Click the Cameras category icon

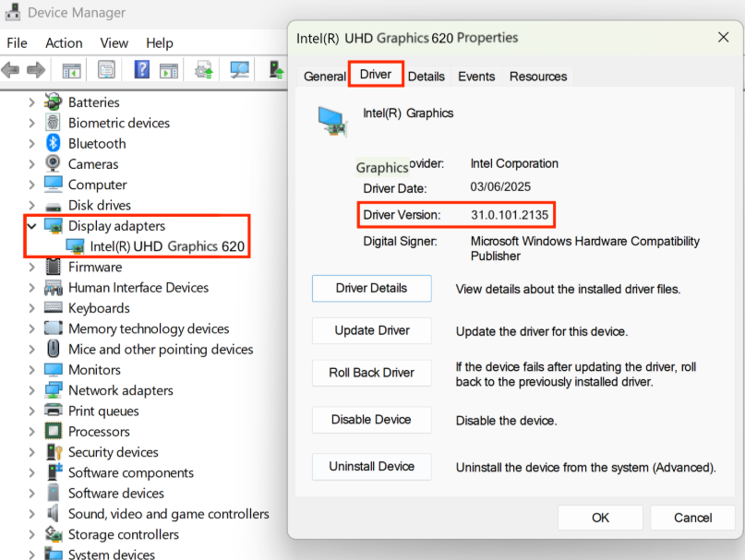pyautogui.click(x=54, y=164)
